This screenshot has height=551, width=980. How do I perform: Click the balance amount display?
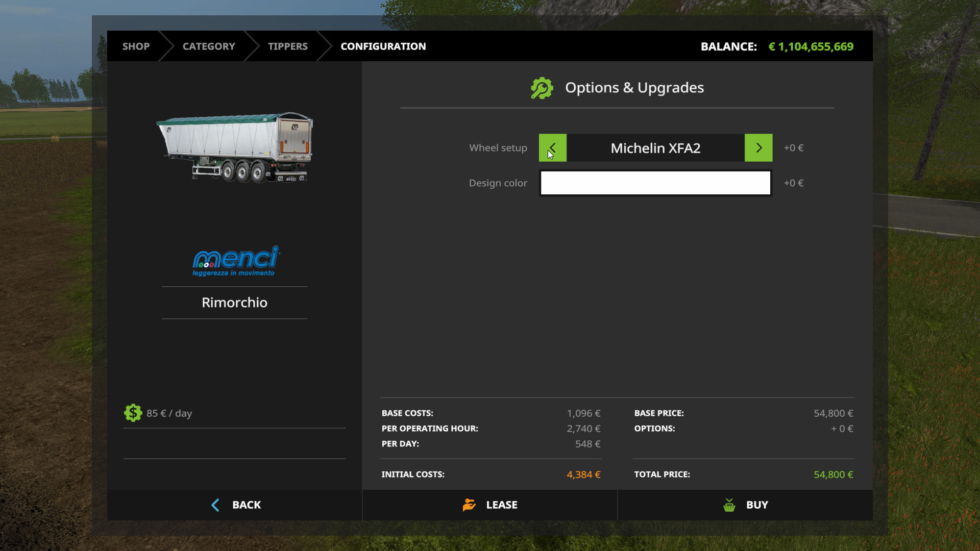click(x=811, y=46)
